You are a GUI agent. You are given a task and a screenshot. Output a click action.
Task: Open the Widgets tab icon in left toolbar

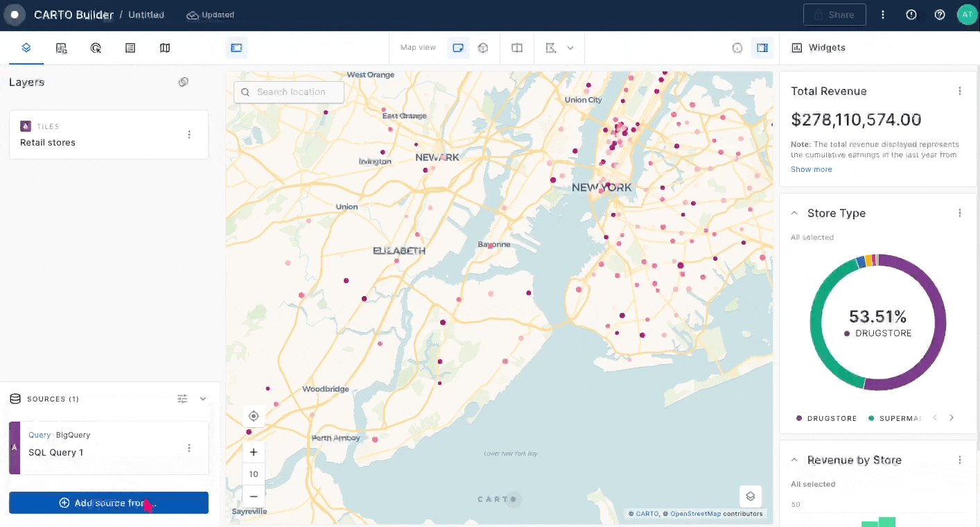(x=62, y=48)
